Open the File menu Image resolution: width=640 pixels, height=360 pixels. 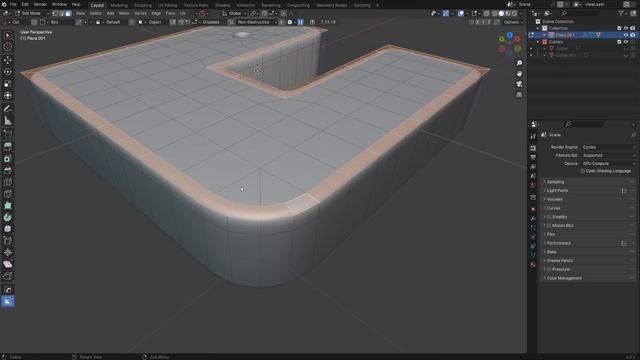pyautogui.click(x=13, y=4)
